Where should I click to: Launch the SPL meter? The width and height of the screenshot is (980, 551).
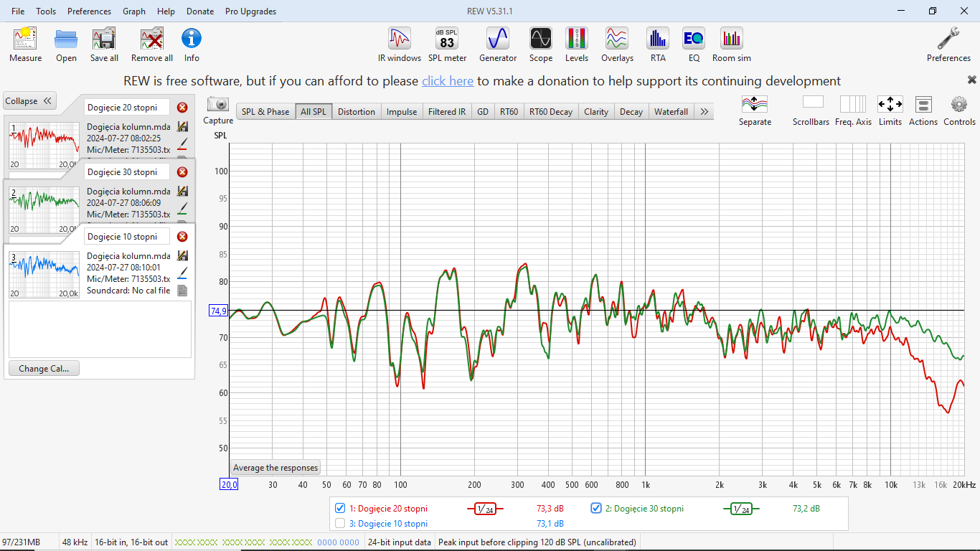click(447, 44)
